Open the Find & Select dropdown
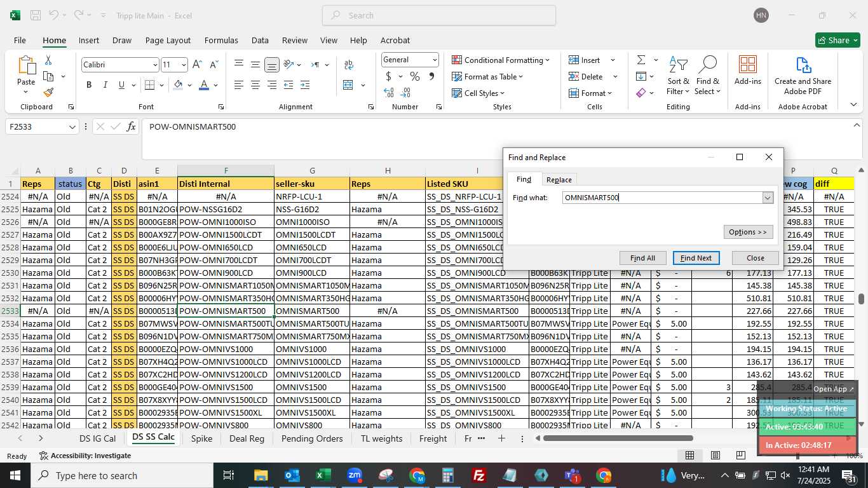This screenshot has width=868, height=488. 707,76
